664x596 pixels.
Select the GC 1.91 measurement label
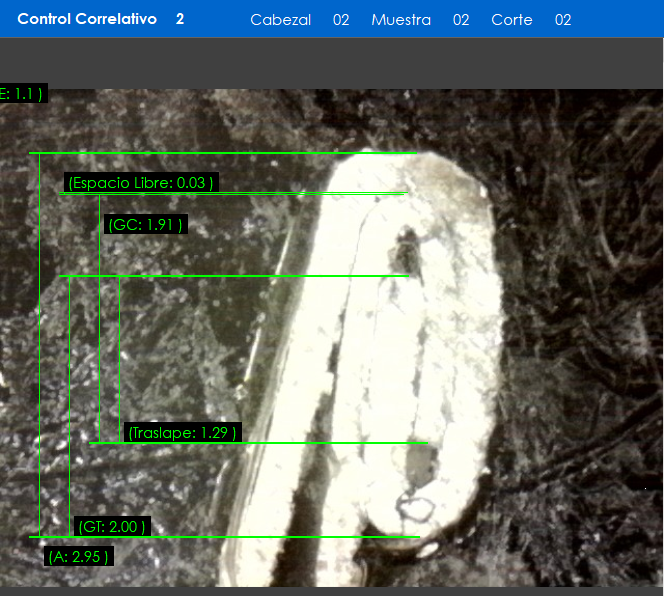point(145,225)
